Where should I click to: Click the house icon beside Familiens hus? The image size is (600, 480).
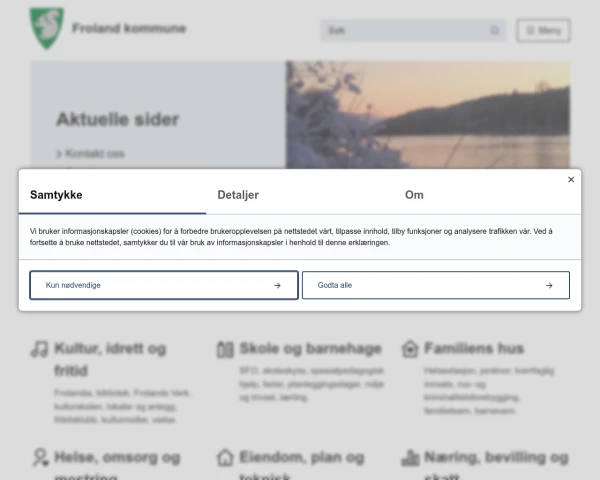pos(409,349)
